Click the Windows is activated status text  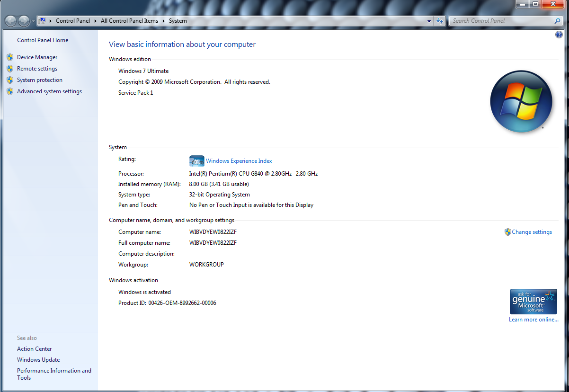(x=144, y=292)
